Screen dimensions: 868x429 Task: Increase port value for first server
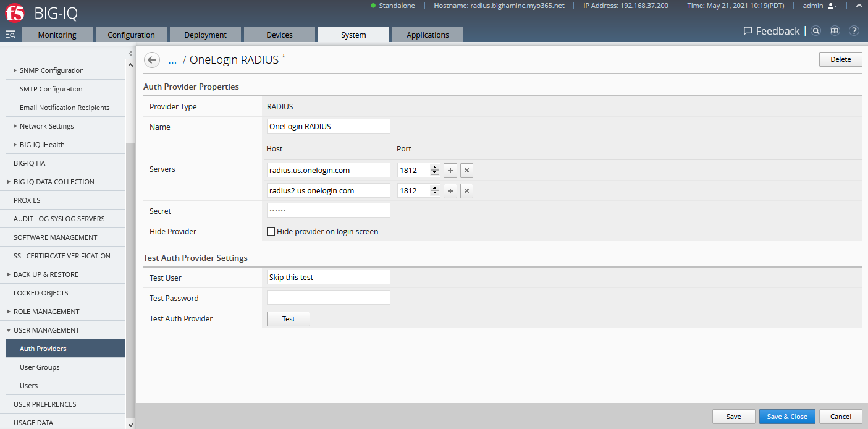pyautogui.click(x=435, y=168)
